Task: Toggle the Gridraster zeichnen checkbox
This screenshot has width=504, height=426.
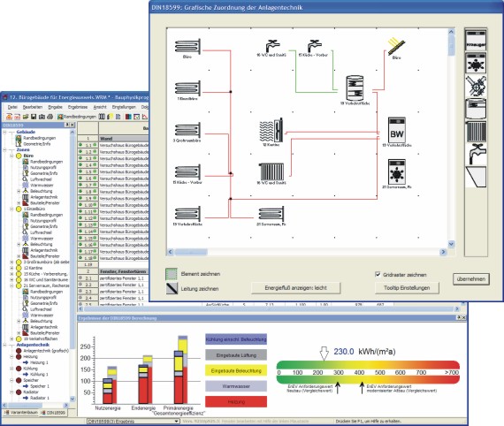Action: tap(378, 274)
